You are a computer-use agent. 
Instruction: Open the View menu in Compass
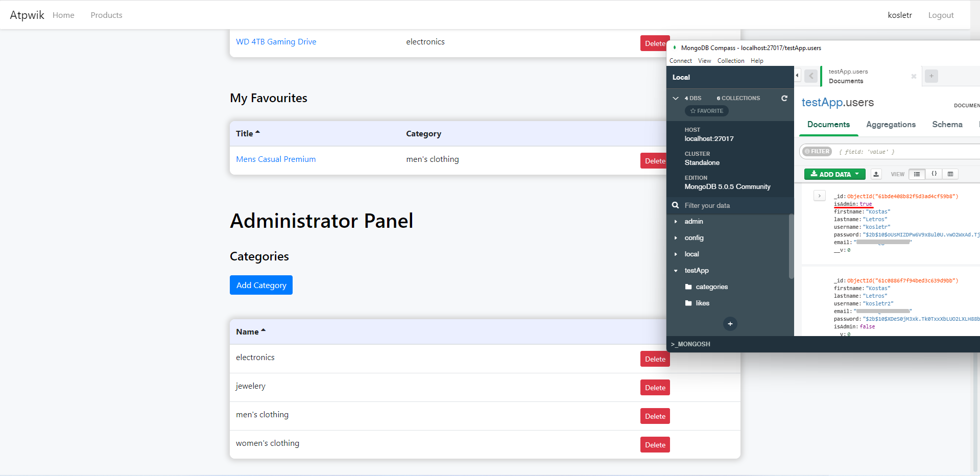704,61
